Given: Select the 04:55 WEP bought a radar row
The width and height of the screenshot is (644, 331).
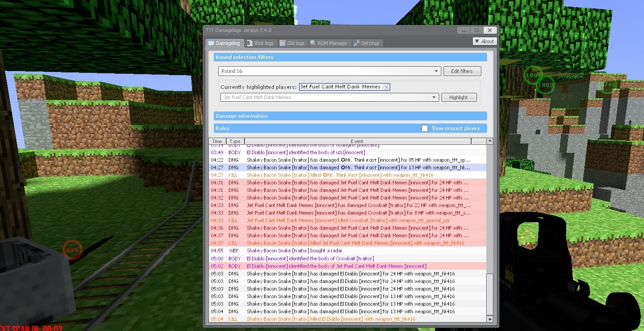Looking at the screenshot, I should pos(348,251).
